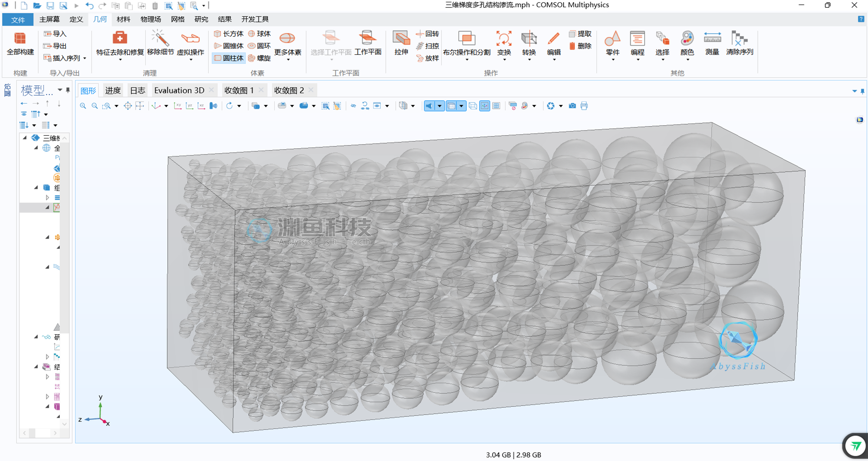This screenshot has width=868, height=461.
Task: Open the 更多体素 more primitives dropdown
Action: click(x=288, y=45)
